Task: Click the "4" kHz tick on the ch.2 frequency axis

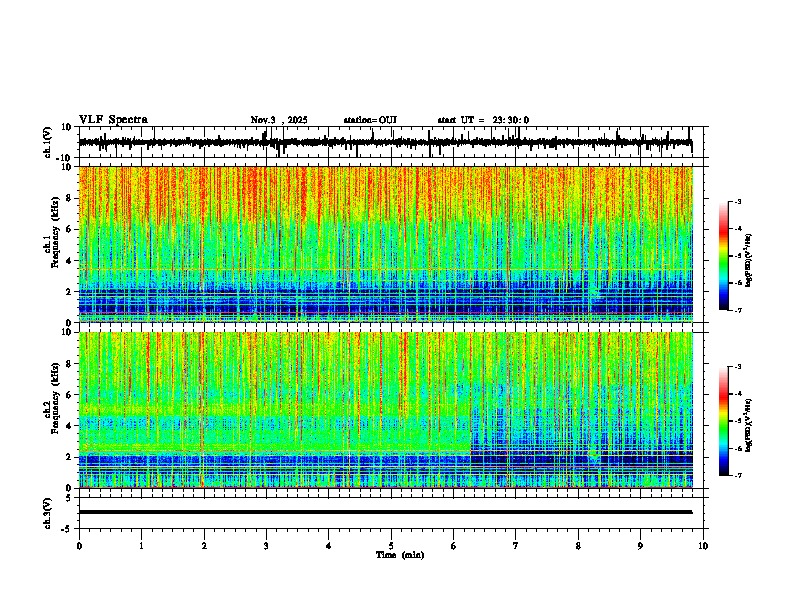Action: (69, 426)
